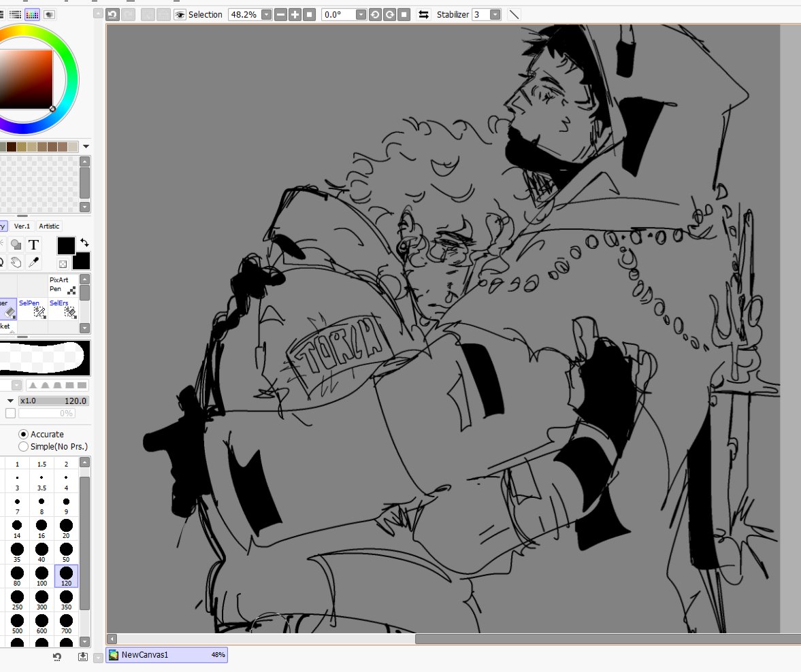Undo the last stroke
Image resolution: width=801 pixels, height=672 pixels.
point(112,14)
